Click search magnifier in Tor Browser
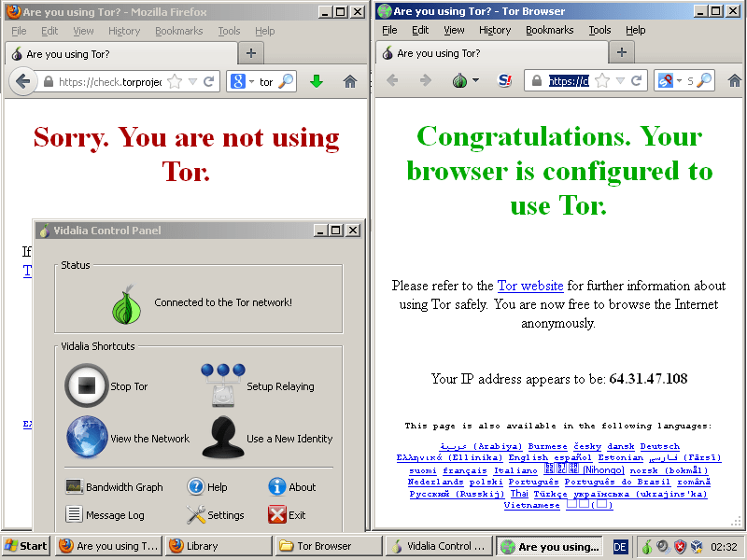747x560 pixels. coord(704,80)
